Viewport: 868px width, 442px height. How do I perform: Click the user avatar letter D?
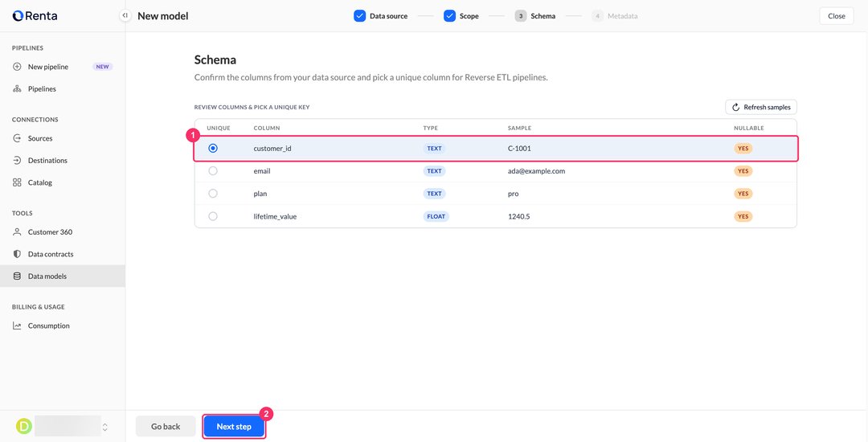pyautogui.click(x=24, y=426)
